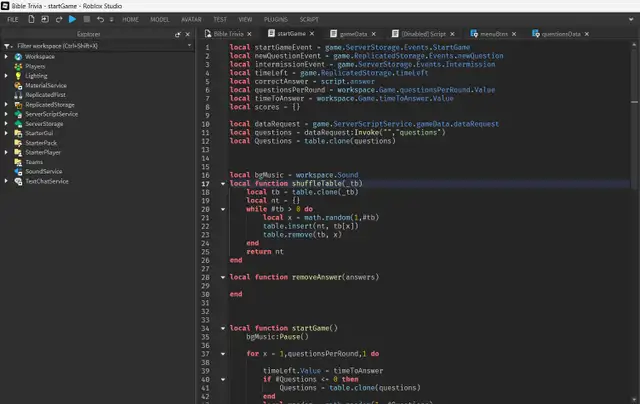Expand the StarterGui tree node
Viewport: 640px width, 404px height.
click(6, 133)
